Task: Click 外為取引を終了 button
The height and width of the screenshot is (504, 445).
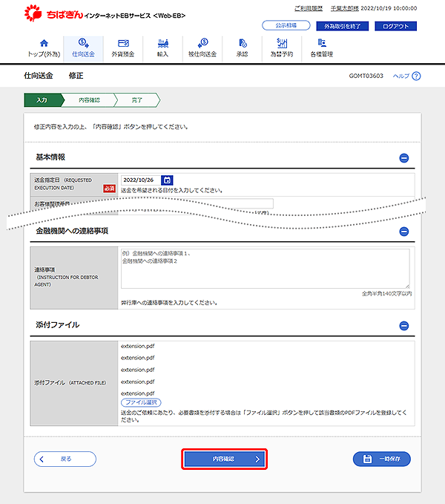Action: 342,26
